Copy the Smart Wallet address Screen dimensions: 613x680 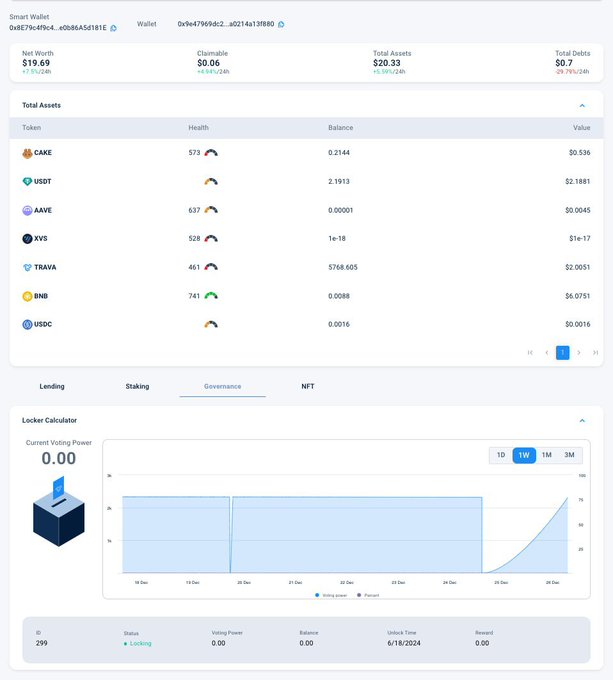click(113, 28)
